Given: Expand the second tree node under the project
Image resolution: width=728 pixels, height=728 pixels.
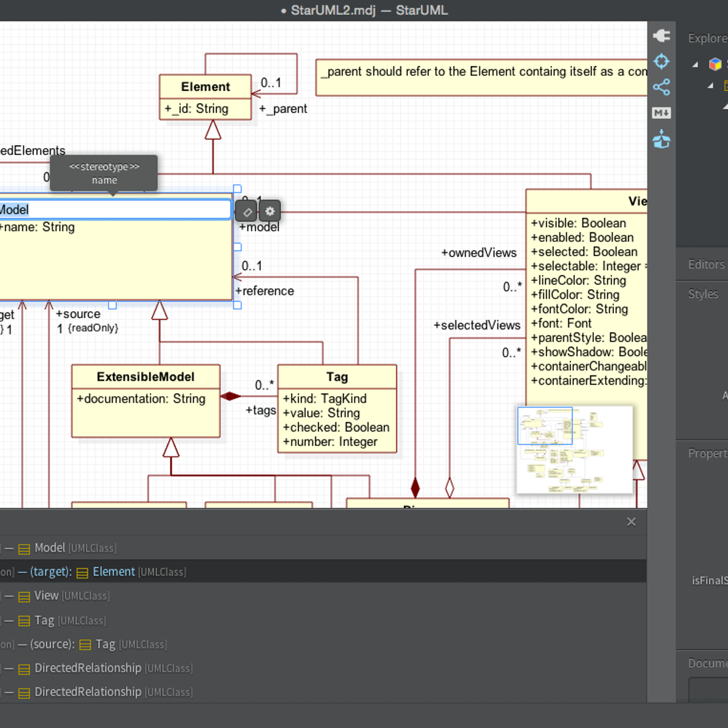Looking at the screenshot, I should coord(710,86).
